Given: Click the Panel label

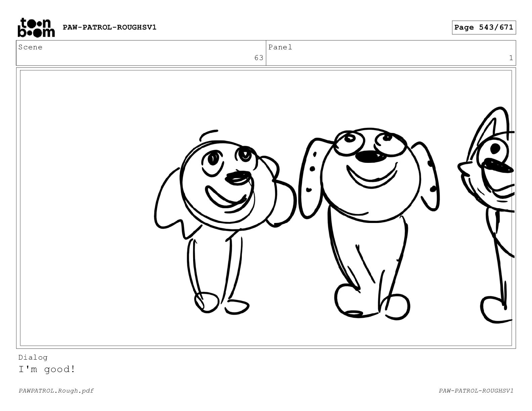Looking at the screenshot, I should pos(280,47).
